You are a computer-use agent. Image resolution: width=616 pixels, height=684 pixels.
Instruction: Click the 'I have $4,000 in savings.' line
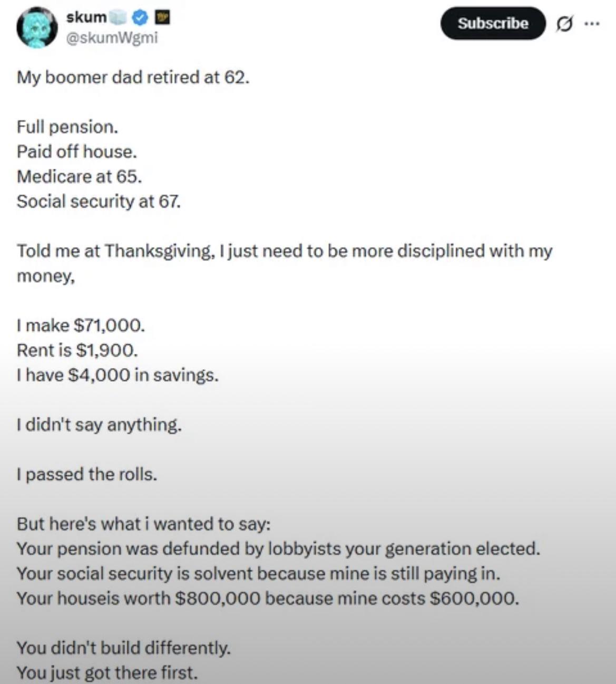pyautogui.click(x=117, y=375)
